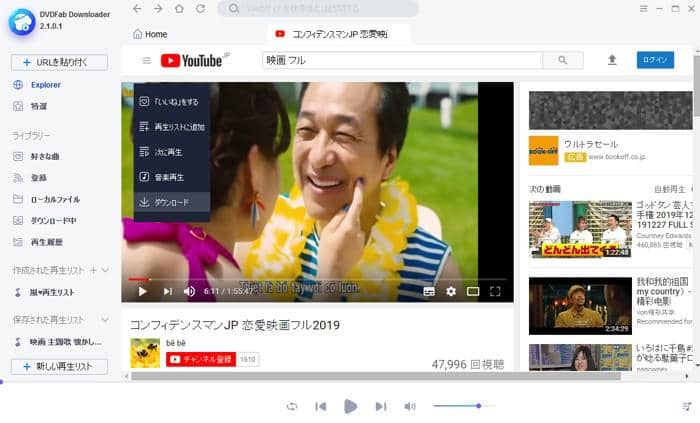Choose 次に再生 in overlay menu
700x423 pixels.
pos(172,152)
